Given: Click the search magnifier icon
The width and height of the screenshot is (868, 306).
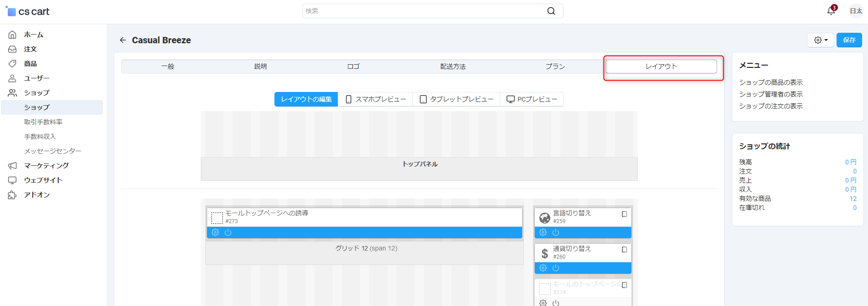Looking at the screenshot, I should click(551, 11).
